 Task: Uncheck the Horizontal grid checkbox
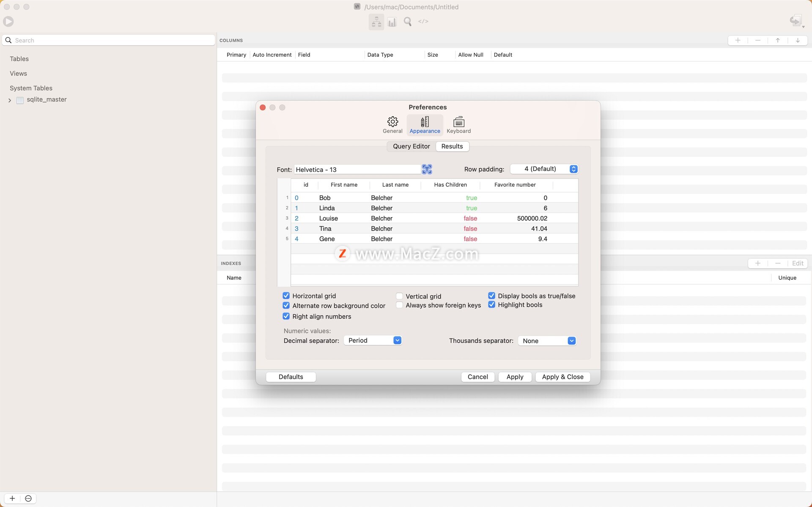click(x=286, y=296)
